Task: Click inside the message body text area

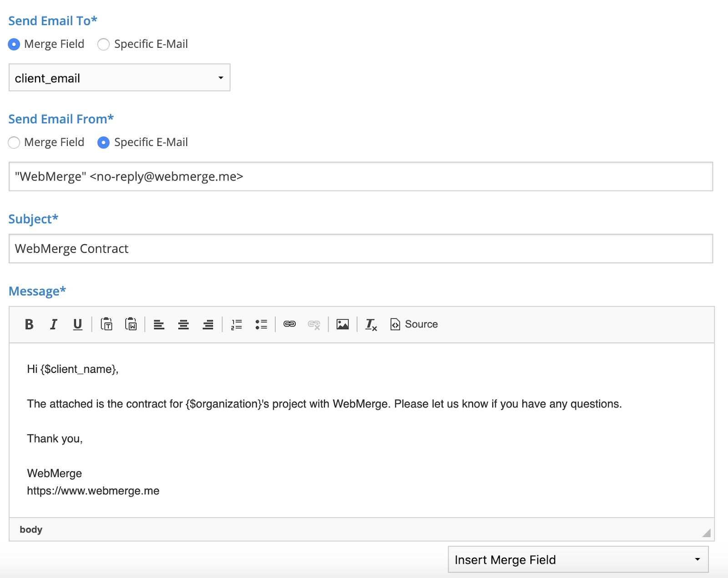Action: (362, 430)
